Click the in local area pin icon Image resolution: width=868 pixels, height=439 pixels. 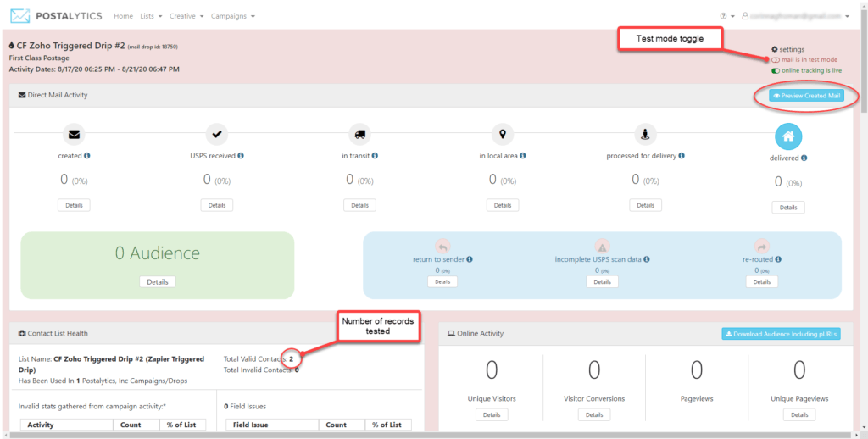coord(503,134)
